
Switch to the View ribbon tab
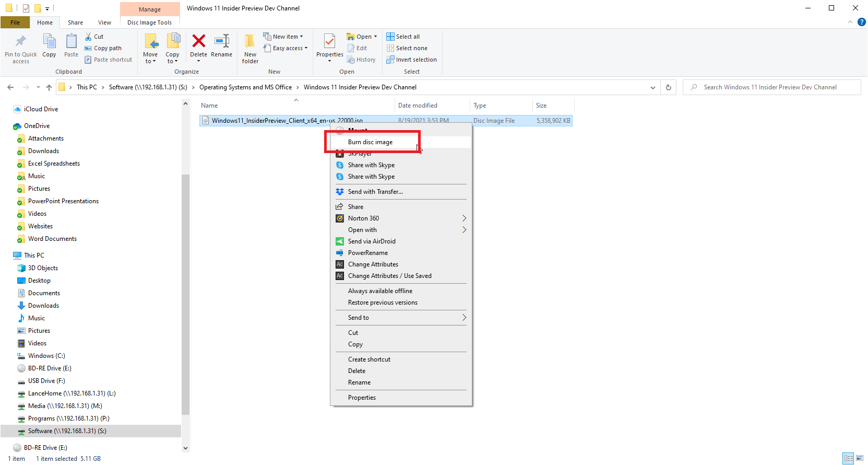pos(104,22)
